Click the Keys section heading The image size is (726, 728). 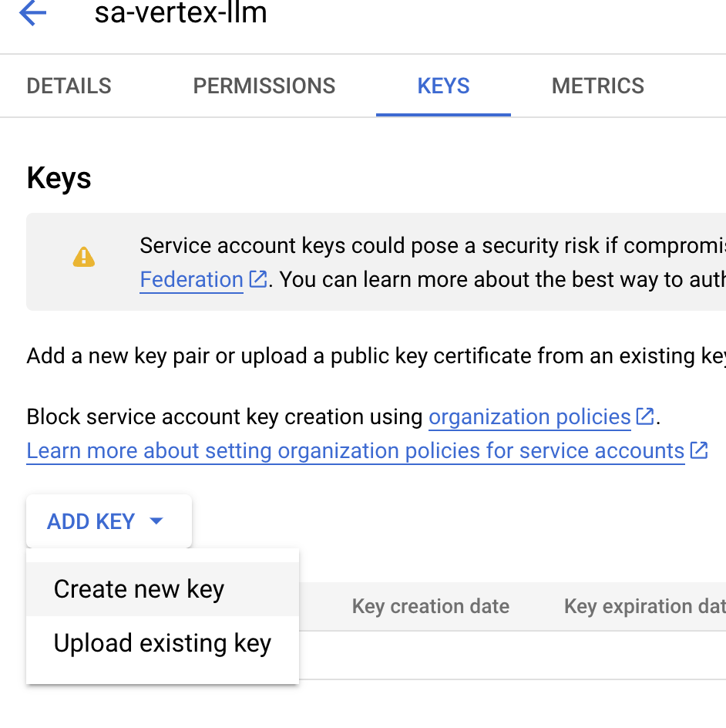(59, 178)
